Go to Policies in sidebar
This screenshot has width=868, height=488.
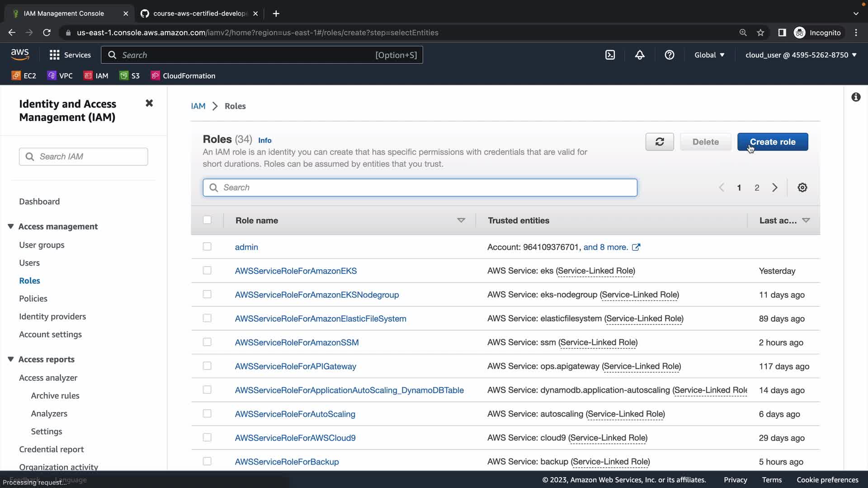pos(33,299)
